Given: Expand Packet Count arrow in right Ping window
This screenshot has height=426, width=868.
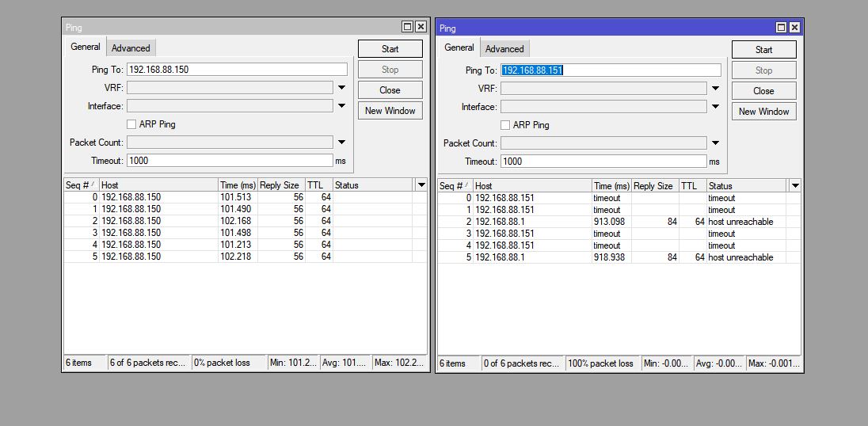Looking at the screenshot, I should tap(715, 143).
